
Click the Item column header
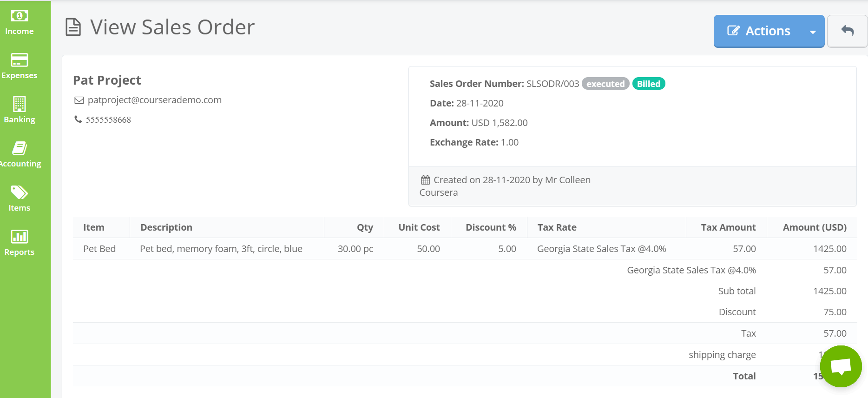click(x=94, y=227)
